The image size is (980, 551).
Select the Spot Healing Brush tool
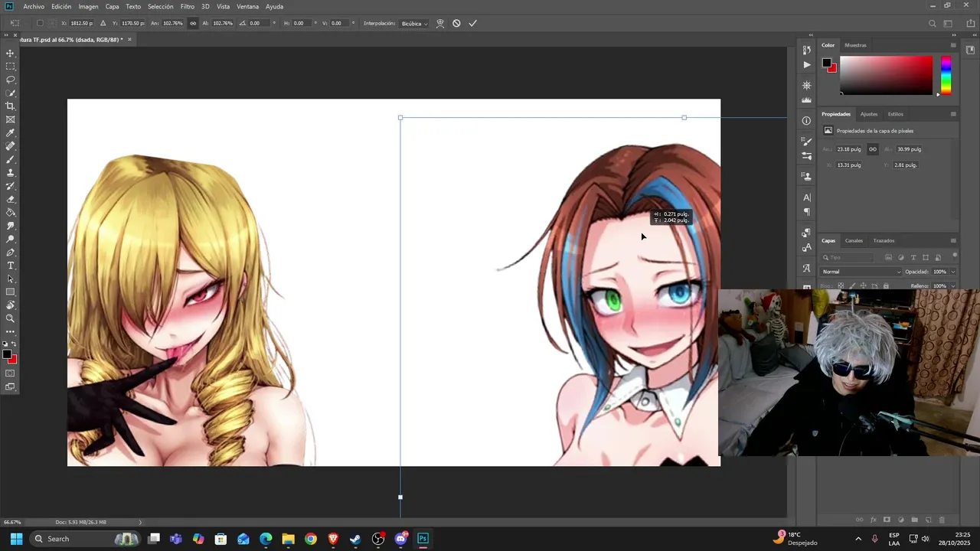[x=11, y=146]
